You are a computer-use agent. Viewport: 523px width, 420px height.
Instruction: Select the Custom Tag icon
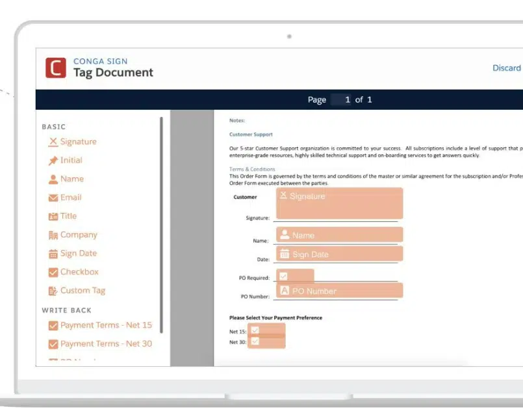click(53, 291)
